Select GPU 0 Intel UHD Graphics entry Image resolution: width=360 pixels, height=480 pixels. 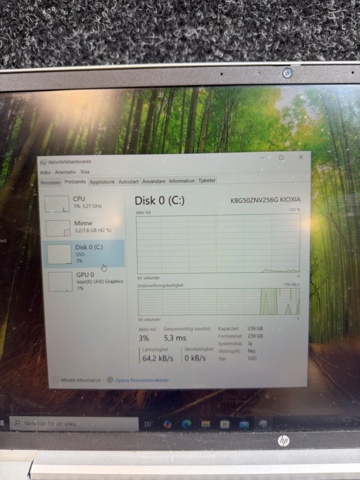pos(85,281)
